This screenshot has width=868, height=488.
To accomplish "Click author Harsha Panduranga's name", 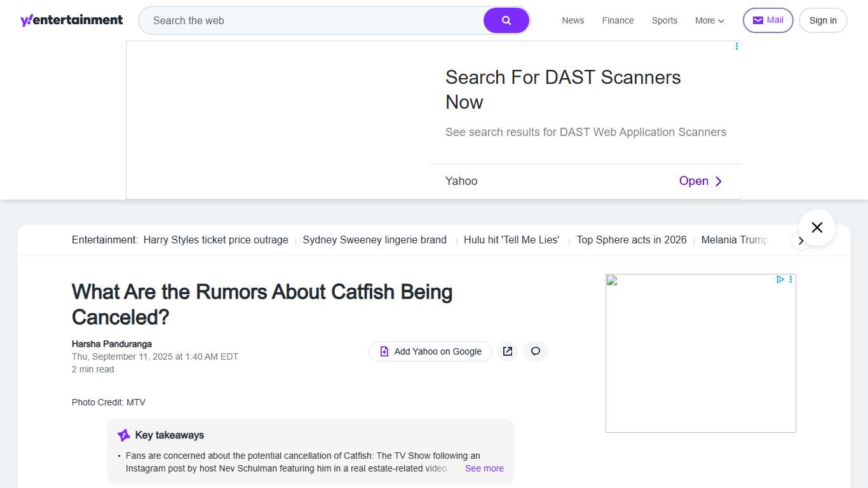I will point(111,343).
